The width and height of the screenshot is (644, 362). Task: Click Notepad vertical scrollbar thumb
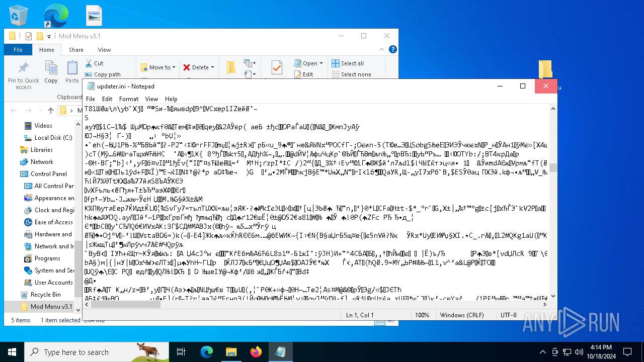click(x=553, y=167)
